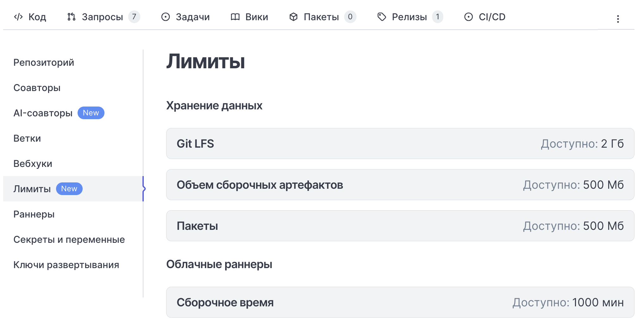Select Ключи развертывания in sidebar
644x325 pixels.
[x=66, y=265]
